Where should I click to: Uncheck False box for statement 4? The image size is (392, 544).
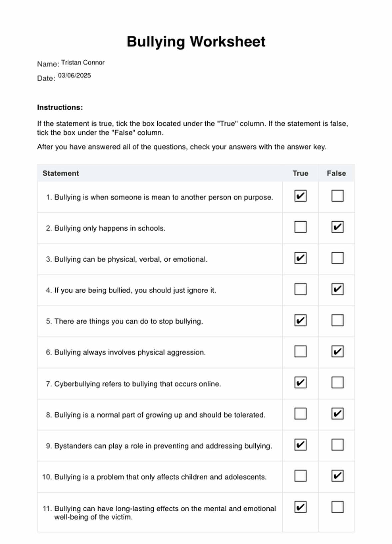(337, 289)
